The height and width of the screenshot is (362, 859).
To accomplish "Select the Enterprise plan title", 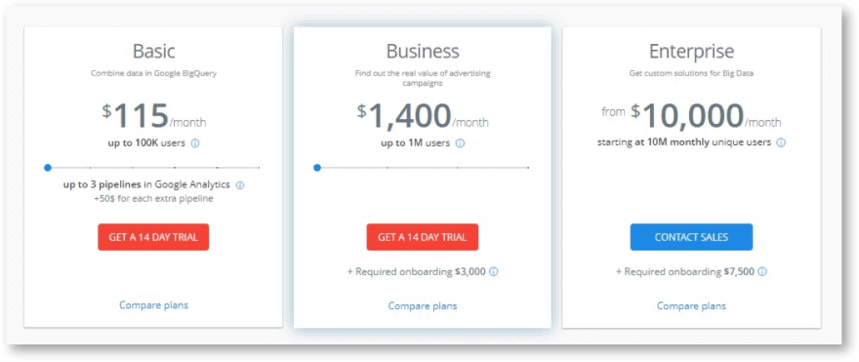I will pos(691,51).
